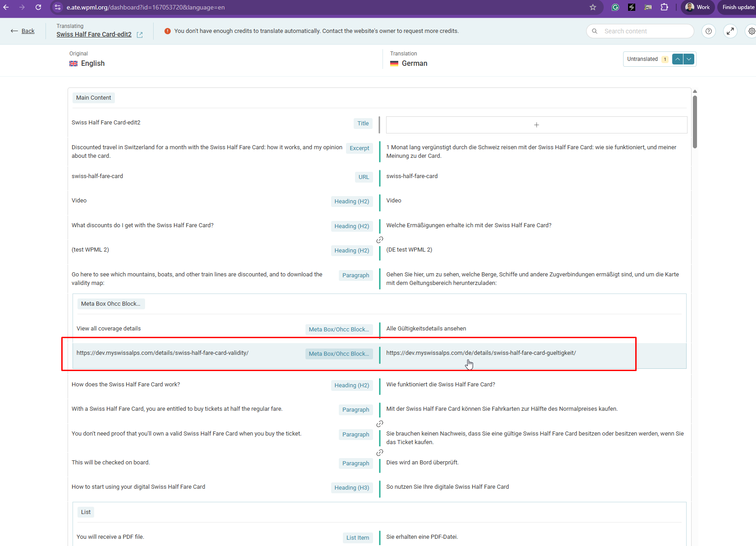Click the original text 'Swiss Half Fare Card-edit2' in the Title row
756x546 pixels.
[106, 123]
